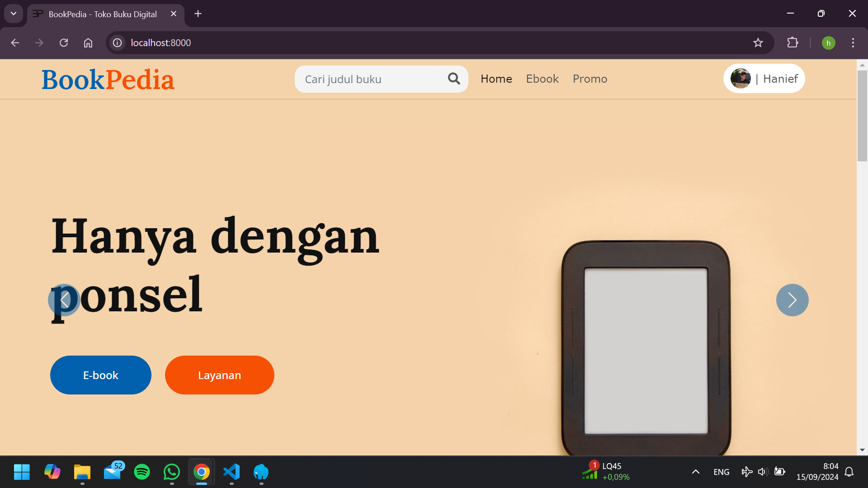This screenshot has height=488, width=868.
Task: Advance the hero carousel with the right arrow
Action: (792, 300)
